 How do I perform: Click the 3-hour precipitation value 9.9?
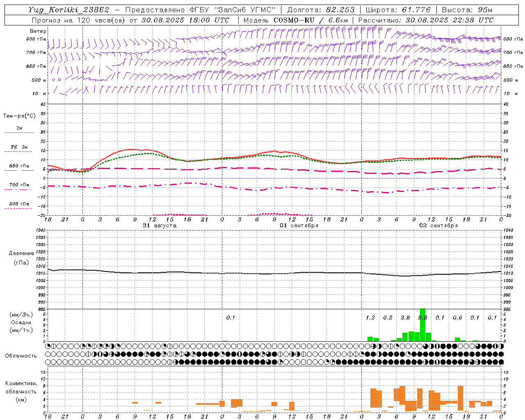(422, 317)
